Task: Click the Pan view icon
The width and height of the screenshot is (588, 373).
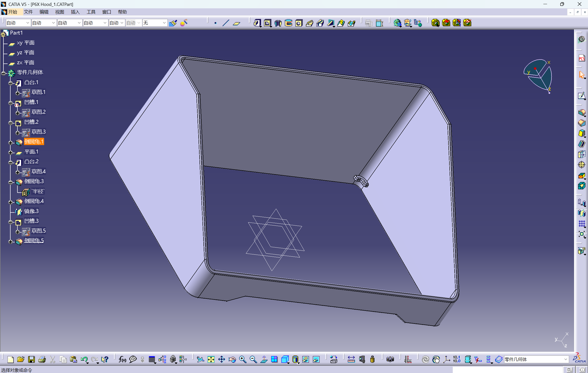Action: point(221,360)
